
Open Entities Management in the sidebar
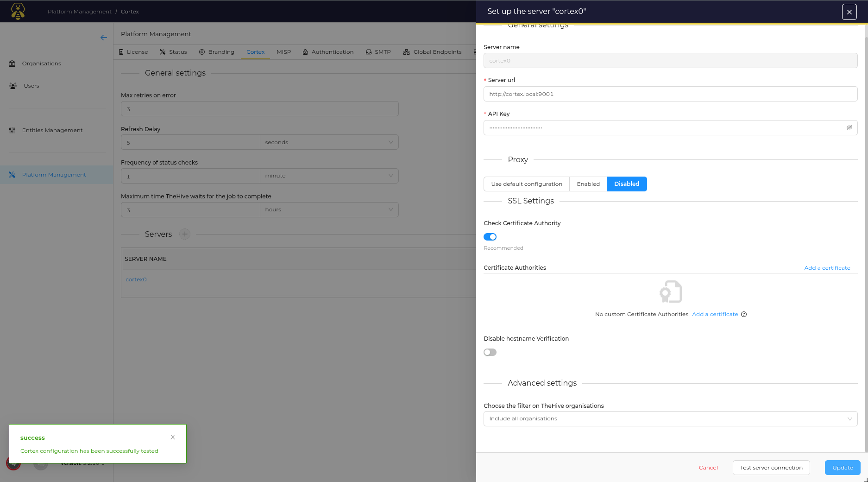[57, 130]
